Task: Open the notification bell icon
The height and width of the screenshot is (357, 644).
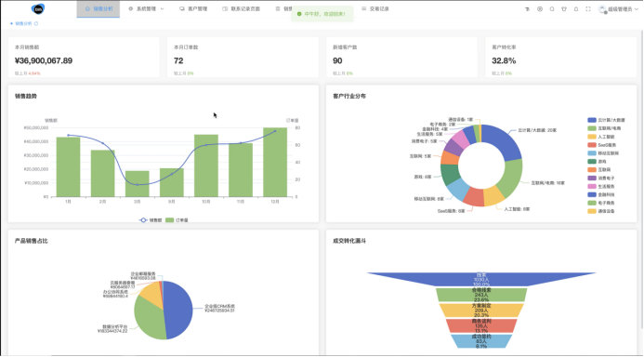Action: (x=576, y=9)
